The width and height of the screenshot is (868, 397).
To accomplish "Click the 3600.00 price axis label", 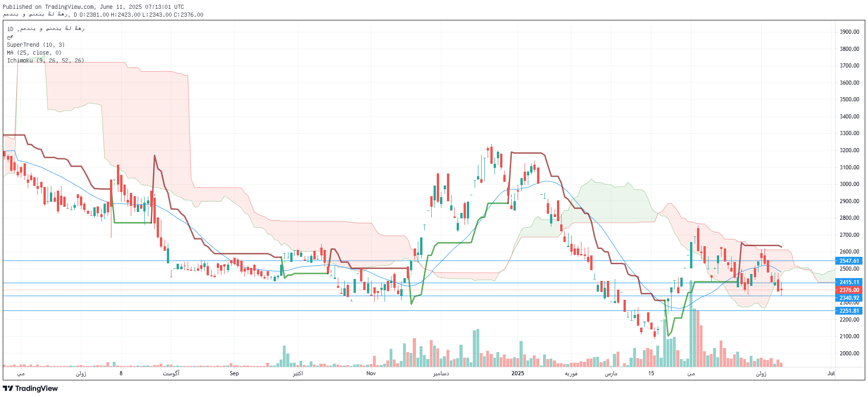I will coord(850,83).
